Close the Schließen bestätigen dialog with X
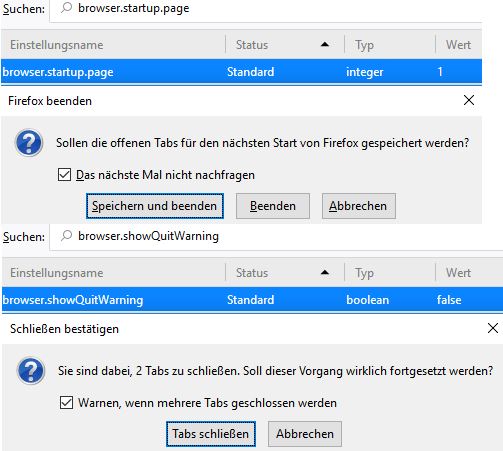Viewport: 503px width, 451px height. [493, 328]
